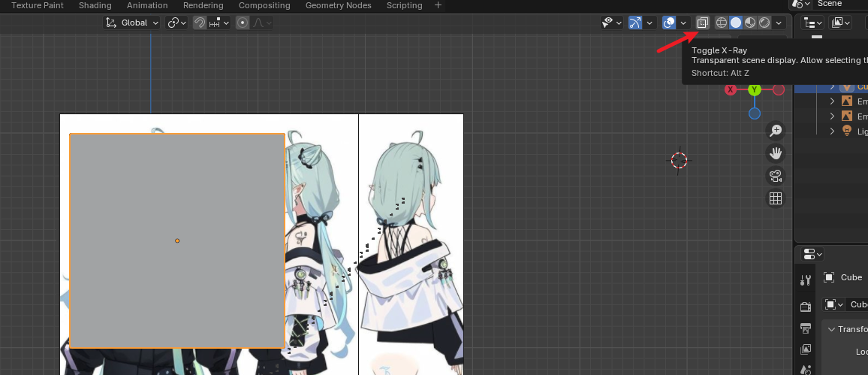Open the overlays options dropdown
Image resolution: width=868 pixels, height=375 pixels.
click(683, 23)
